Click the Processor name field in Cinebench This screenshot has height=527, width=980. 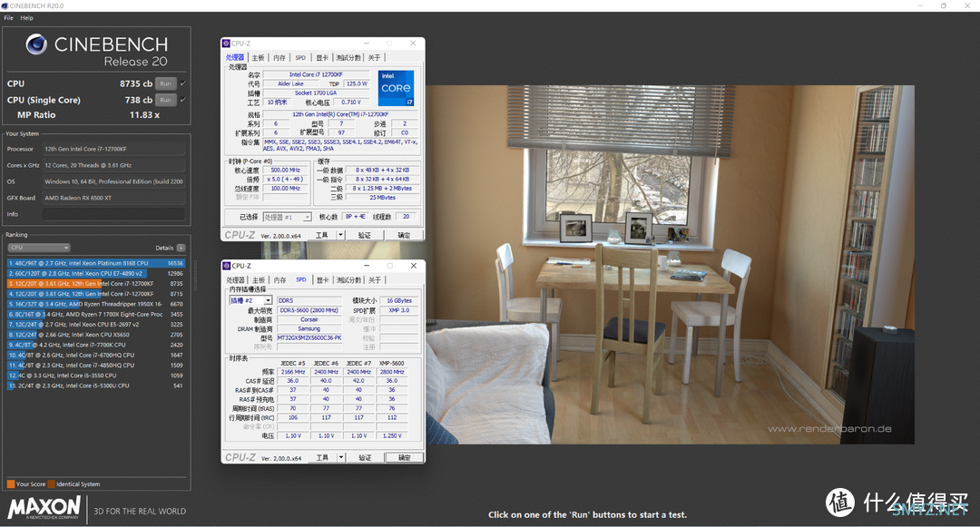pos(113,150)
